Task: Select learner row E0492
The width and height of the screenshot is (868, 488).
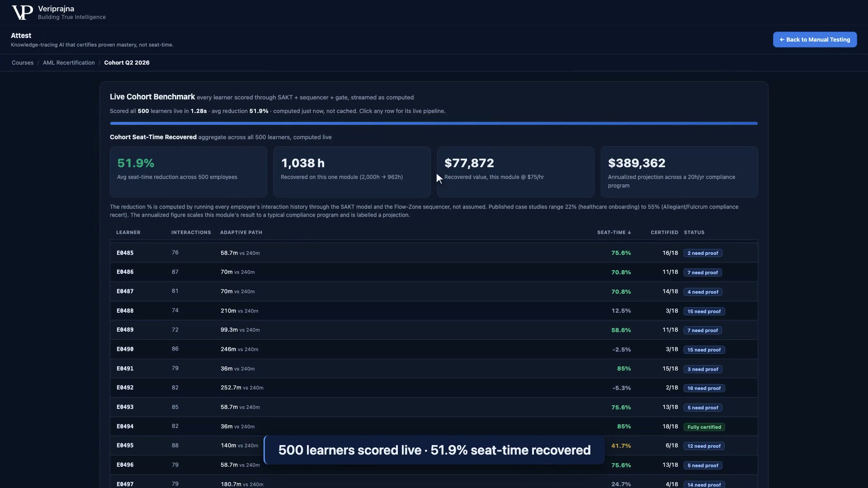Action: (434, 388)
